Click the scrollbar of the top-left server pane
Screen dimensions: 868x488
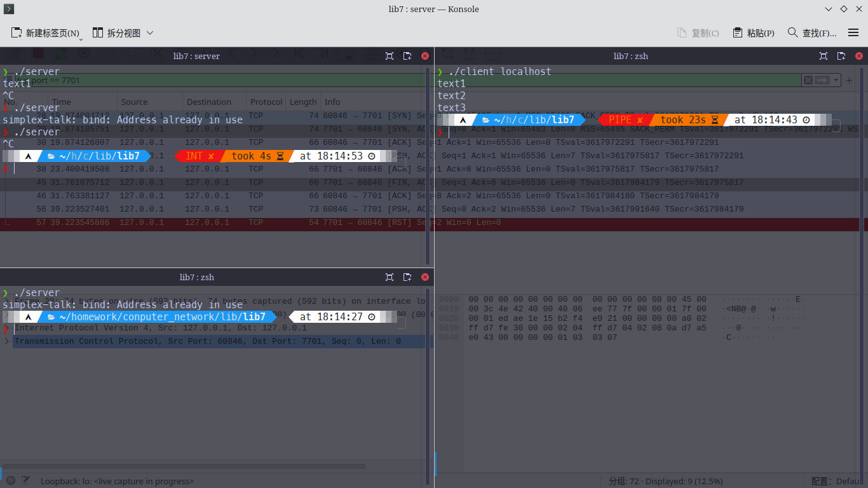click(x=430, y=164)
